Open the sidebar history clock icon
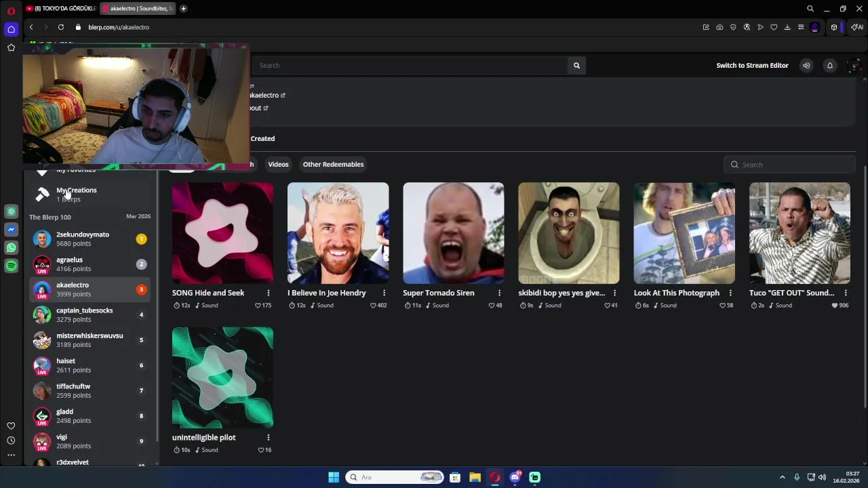The width and height of the screenshot is (868, 488). pyautogui.click(x=11, y=441)
